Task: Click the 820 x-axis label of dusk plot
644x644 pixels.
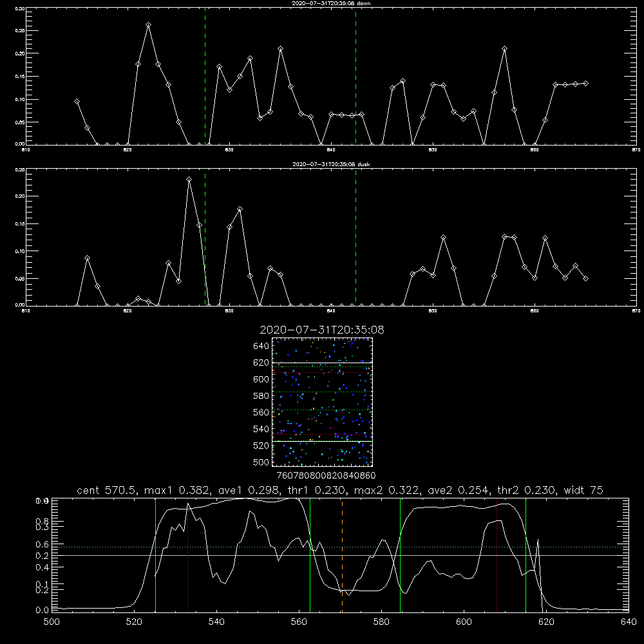Action: tap(128, 311)
